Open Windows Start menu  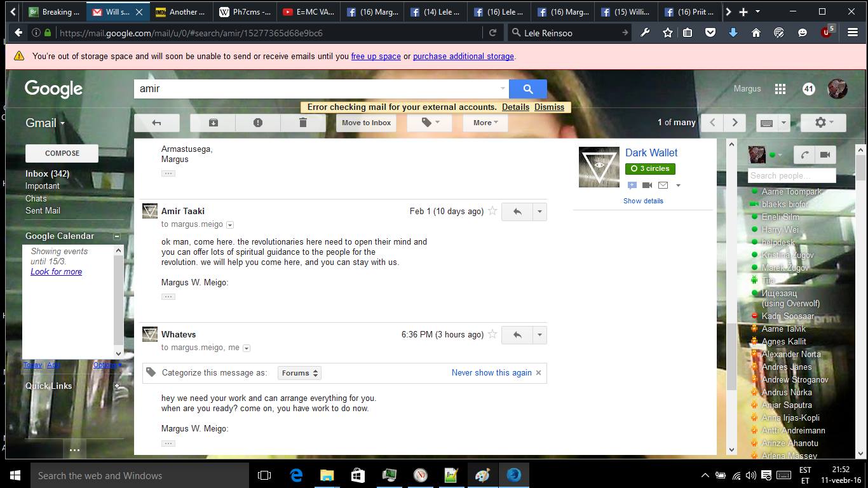pyautogui.click(x=15, y=475)
